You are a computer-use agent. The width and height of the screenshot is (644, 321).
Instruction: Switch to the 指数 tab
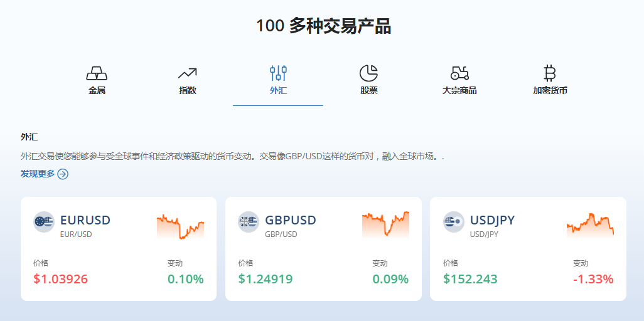(x=188, y=90)
